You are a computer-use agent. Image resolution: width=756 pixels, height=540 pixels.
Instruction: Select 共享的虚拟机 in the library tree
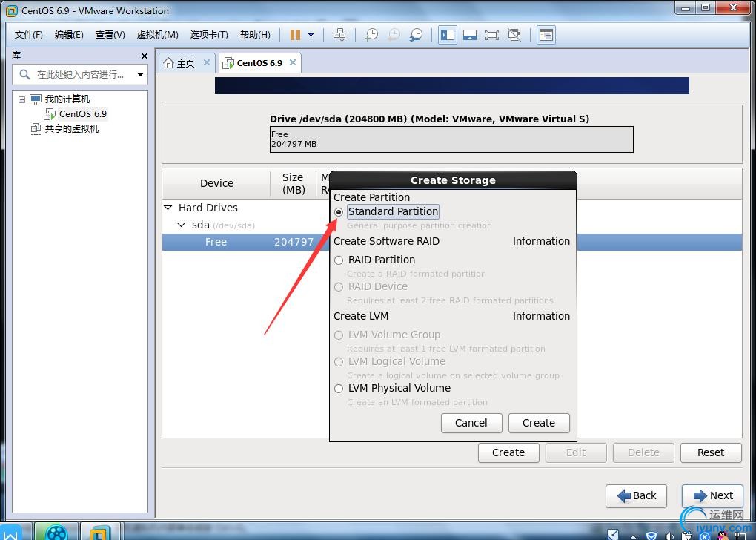click(x=71, y=129)
